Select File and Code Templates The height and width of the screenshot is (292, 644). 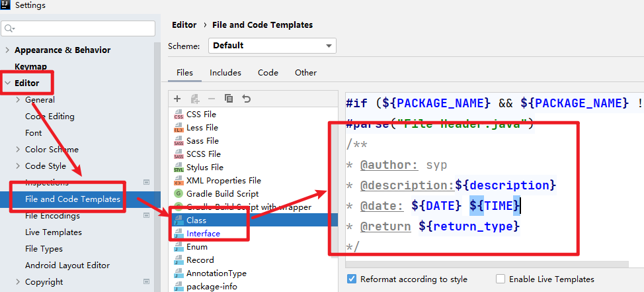[x=73, y=199]
